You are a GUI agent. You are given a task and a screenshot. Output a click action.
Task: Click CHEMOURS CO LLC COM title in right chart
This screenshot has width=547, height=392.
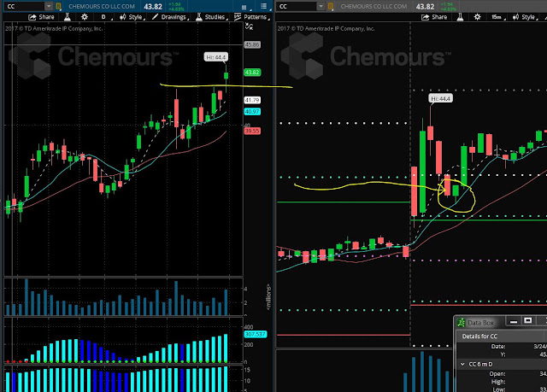point(373,6)
